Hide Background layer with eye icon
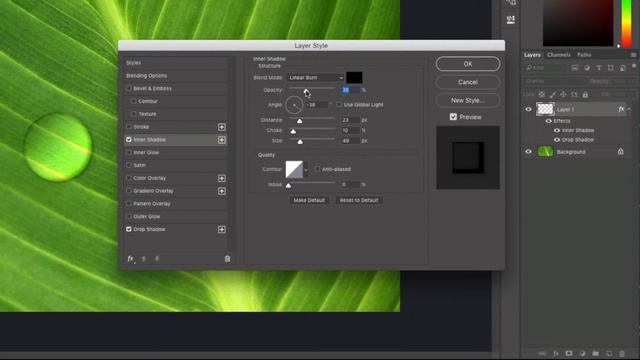The image size is (640, 360). [528, 152]
